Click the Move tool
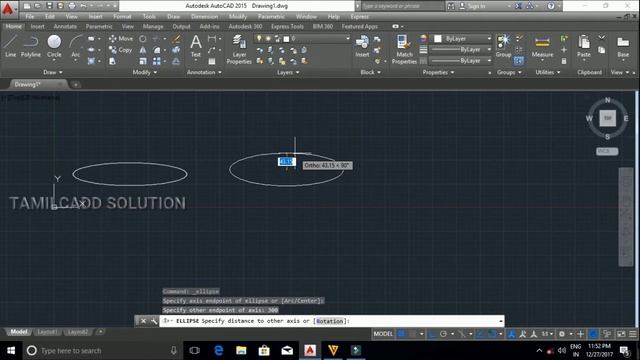The image size is (640, 360). pyautogui.click(x=121, y=38)
